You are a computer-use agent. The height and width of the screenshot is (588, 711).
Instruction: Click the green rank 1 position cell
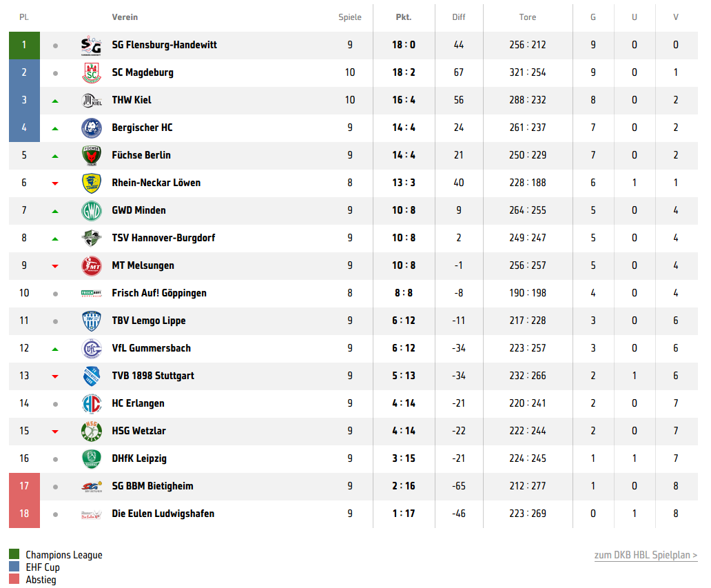pyautogui.click(x=25, y=45)
